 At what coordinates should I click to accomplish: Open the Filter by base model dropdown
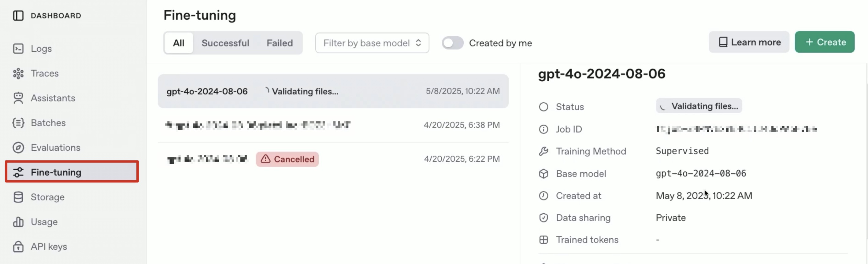(x=372, y=43)
